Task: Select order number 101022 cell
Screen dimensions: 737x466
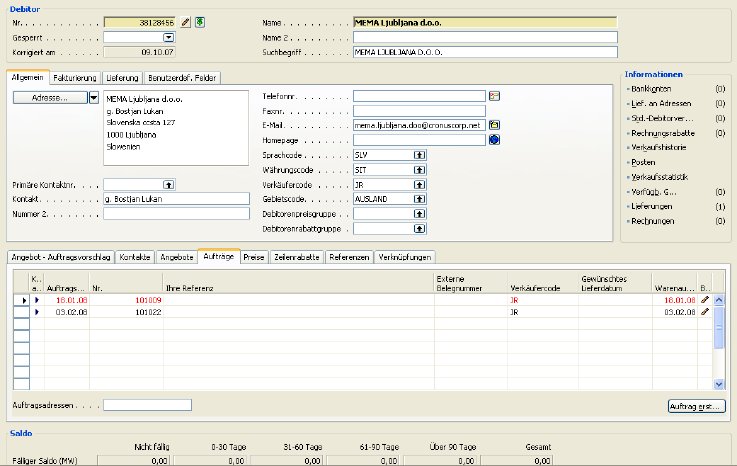Action: [126, 312]
